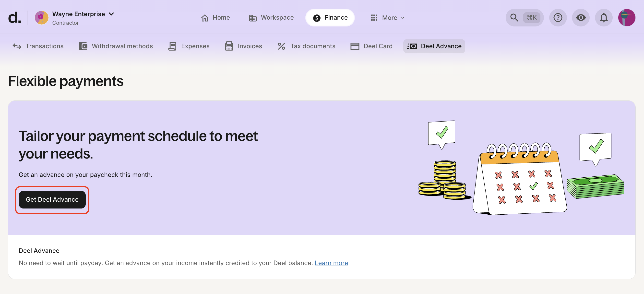Click the Invoices document icon

point(229,46)
